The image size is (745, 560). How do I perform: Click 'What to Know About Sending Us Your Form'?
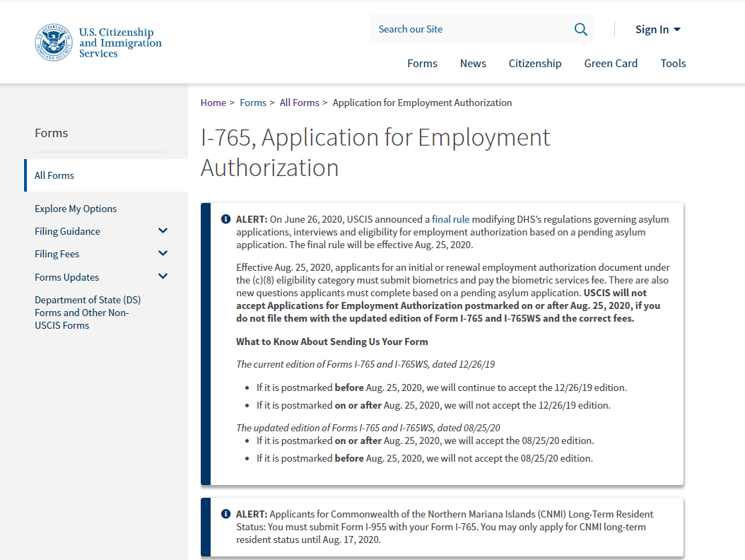[332, 342]
